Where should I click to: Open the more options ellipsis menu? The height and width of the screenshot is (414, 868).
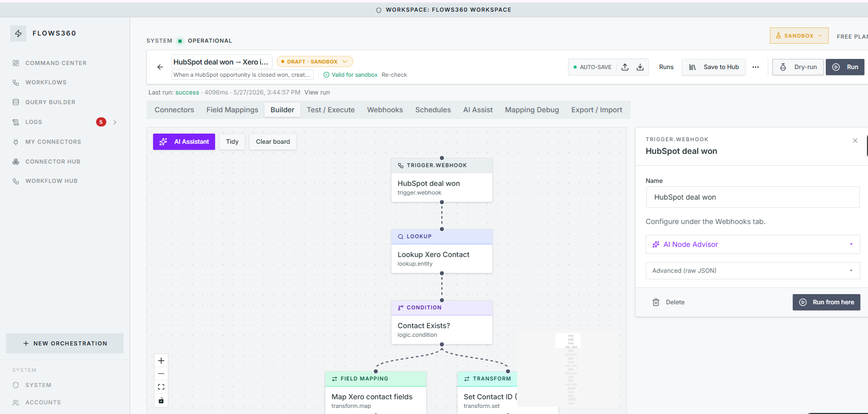(x=756, y=67)
